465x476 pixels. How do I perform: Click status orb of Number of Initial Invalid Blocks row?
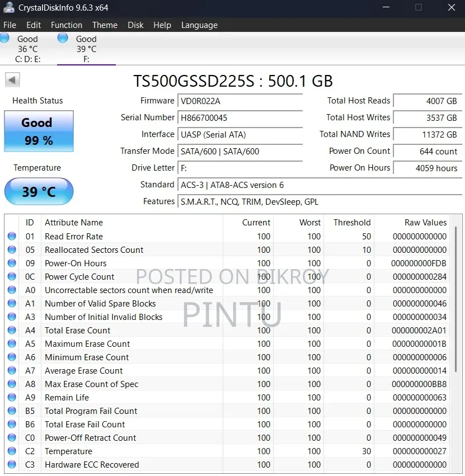point(12,317)
